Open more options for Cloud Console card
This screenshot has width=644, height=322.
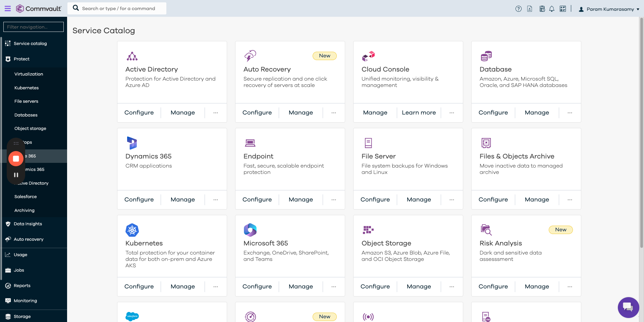tap(452, 113)
